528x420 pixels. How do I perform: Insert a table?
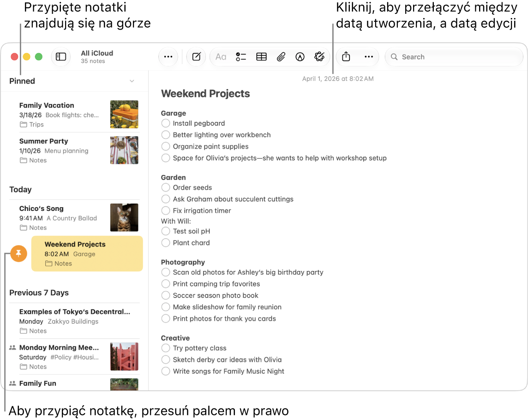pyautogui.click(x=261, y=57)
